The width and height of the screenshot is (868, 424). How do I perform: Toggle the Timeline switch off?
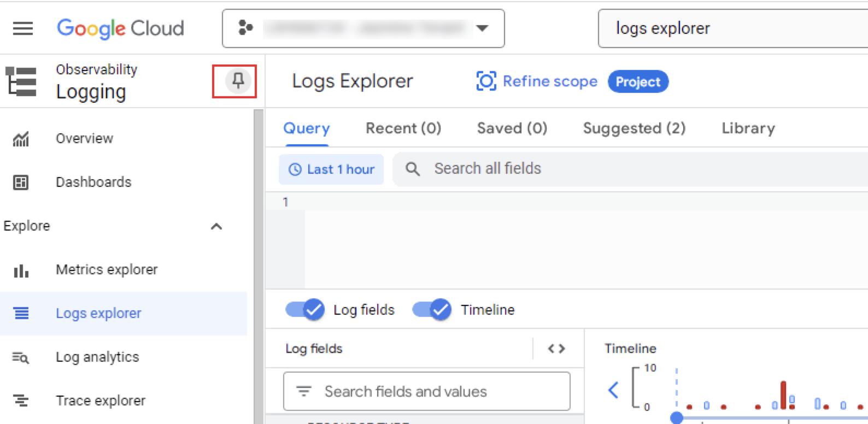(432, 310)
